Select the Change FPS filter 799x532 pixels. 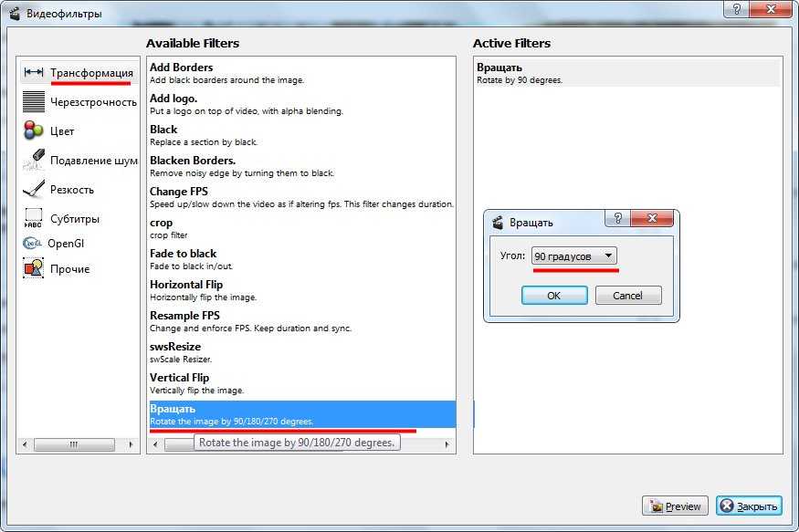(301, 197)
